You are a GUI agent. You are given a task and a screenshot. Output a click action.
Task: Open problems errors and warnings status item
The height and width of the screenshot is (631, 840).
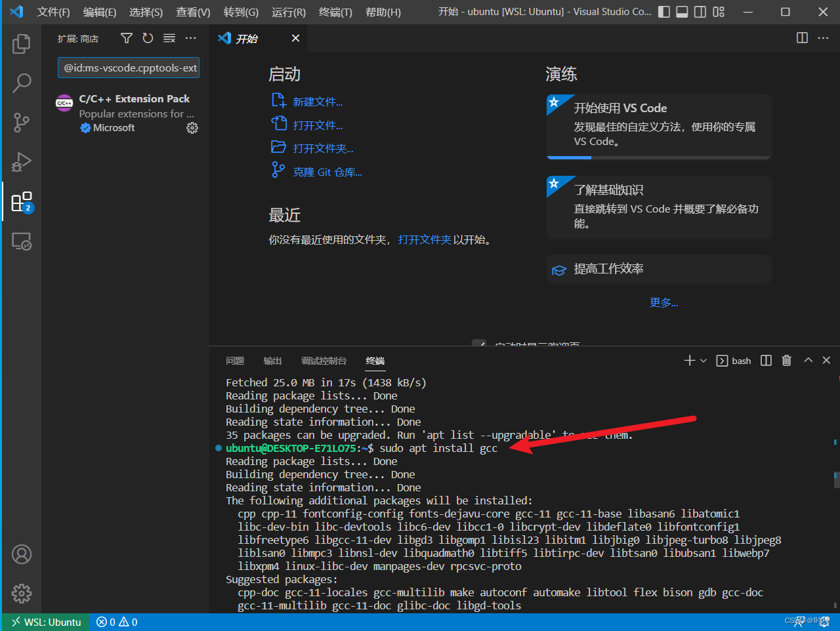click(117, 622)
